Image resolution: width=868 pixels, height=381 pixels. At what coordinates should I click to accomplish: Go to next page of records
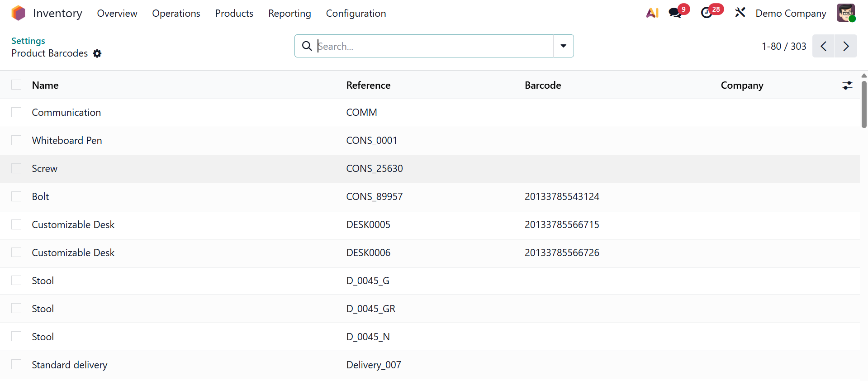pos(846,46)
